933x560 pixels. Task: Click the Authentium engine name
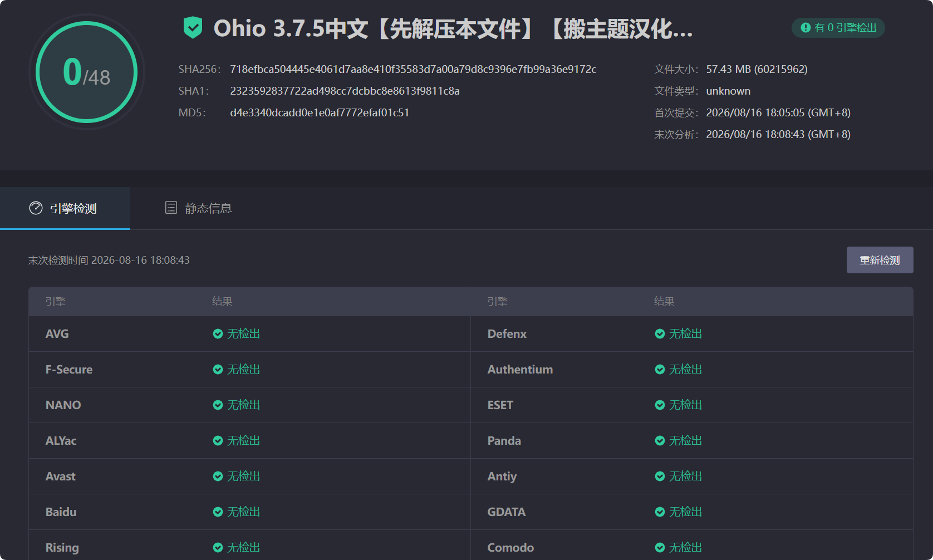520,369
